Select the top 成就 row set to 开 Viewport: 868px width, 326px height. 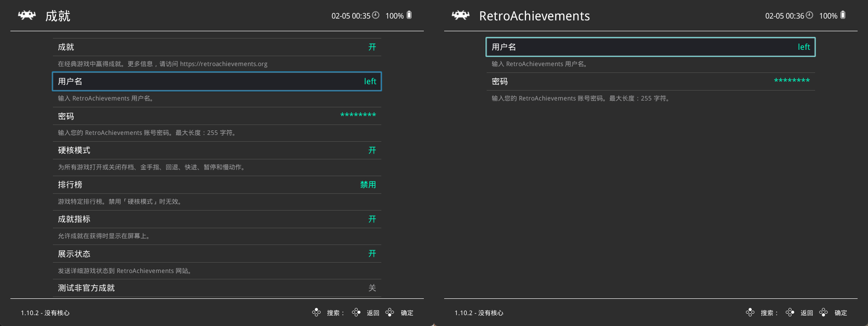217,47
